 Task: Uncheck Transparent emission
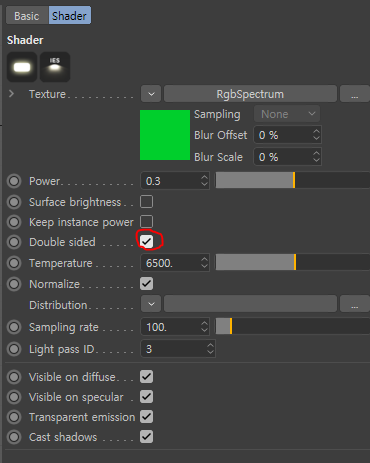tap(147, 417)
